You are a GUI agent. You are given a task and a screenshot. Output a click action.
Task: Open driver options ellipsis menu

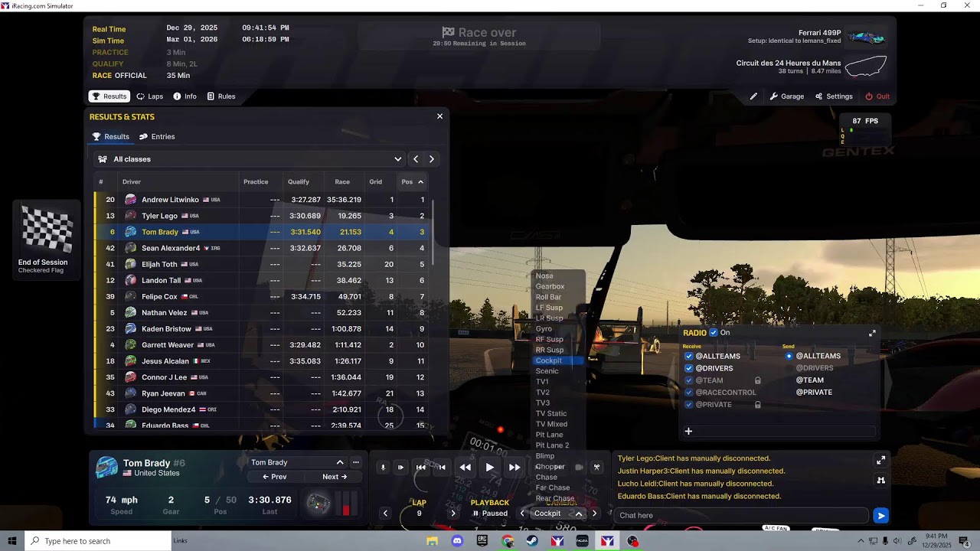[x=356, y=462]
